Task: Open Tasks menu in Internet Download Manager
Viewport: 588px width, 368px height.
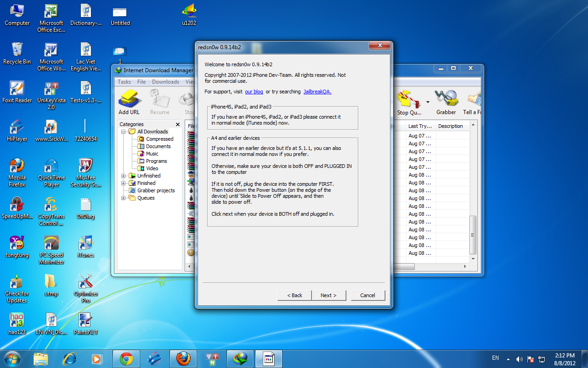Action: [x=124, y=82]
